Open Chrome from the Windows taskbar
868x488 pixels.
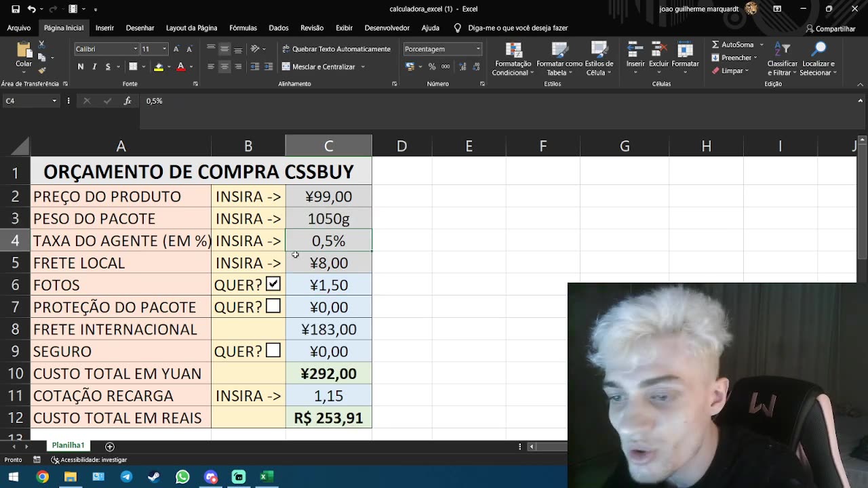(x=42, y=477)
